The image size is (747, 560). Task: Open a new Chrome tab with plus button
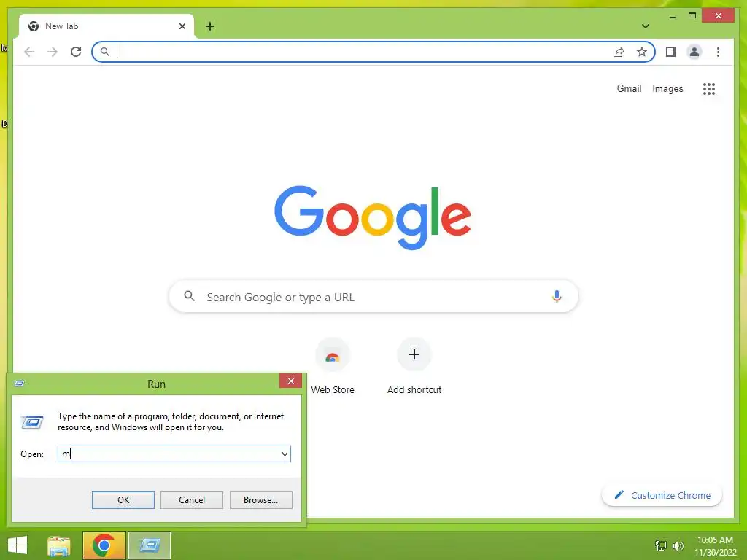coord(210,26)
